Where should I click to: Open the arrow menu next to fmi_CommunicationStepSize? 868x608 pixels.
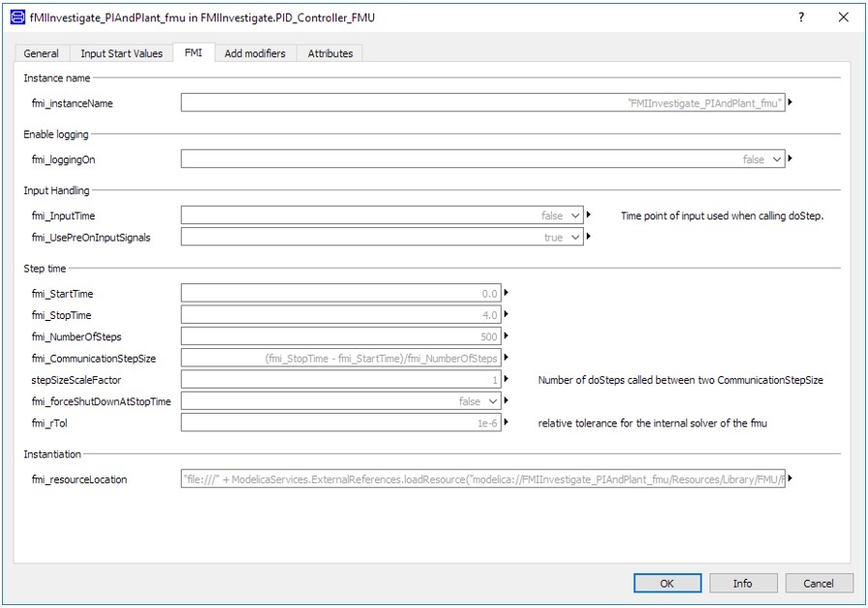click(x=506, y=357)
